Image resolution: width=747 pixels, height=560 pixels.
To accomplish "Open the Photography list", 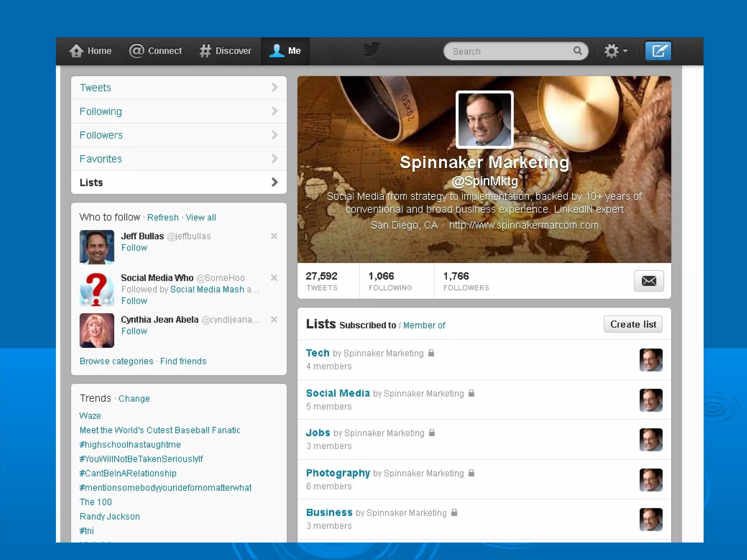I will (x=338, y=473).
